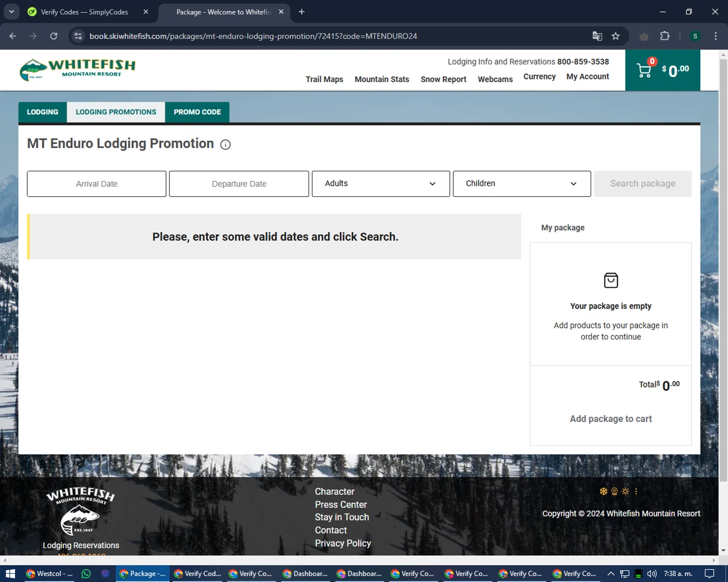The width and height of the screenshot is (728, 582).
Task: Open the Chrome three-dot menu
Action: pos(715,36)
